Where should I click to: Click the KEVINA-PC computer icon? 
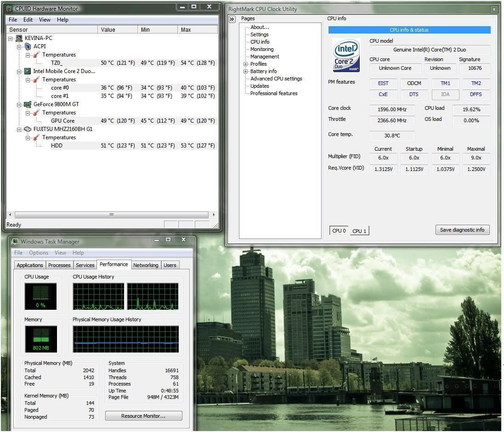coord(19,38)
